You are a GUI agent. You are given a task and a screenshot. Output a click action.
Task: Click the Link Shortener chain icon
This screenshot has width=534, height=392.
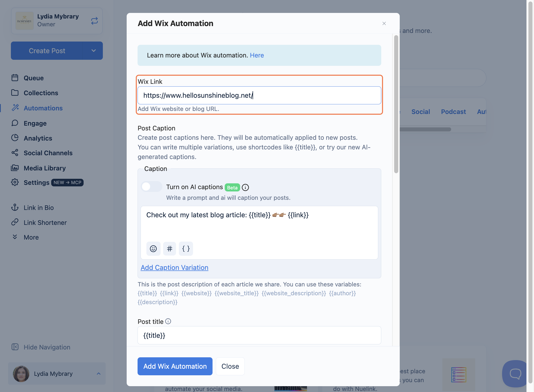click(x=15, y=222)
